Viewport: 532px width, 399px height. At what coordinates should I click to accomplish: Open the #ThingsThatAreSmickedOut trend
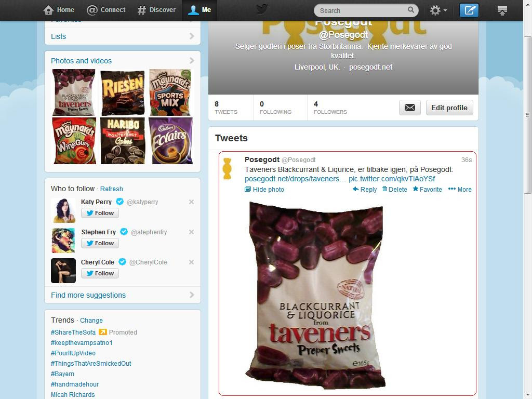pyautogui.click(x=91, y=363)
